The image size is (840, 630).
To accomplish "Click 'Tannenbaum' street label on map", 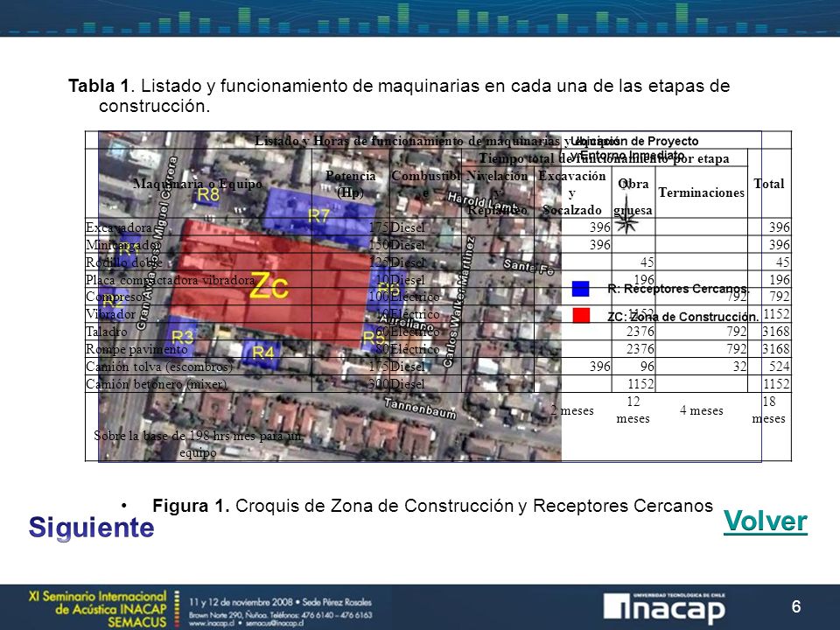I will pyautogui.click(x=420, y=409).
